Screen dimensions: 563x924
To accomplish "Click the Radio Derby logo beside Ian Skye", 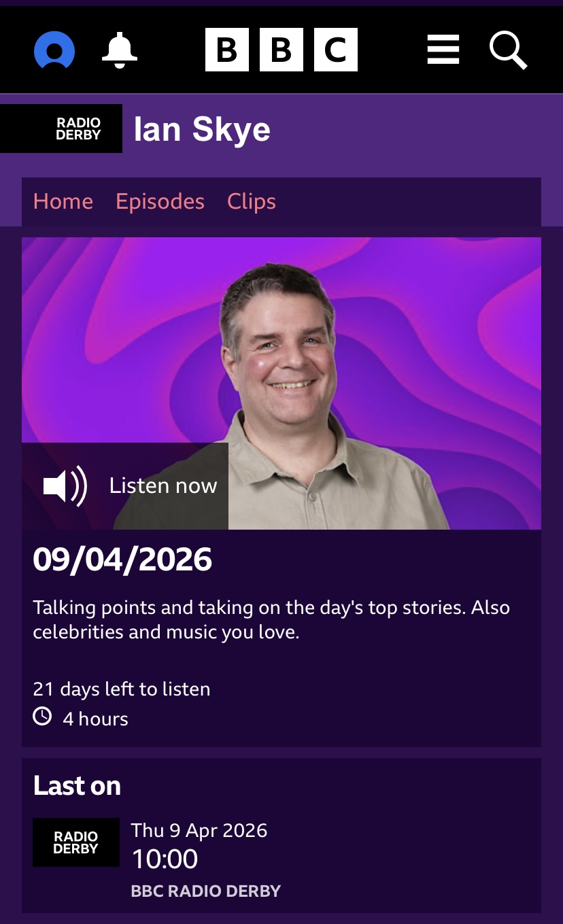I will (x=61, y=129).
